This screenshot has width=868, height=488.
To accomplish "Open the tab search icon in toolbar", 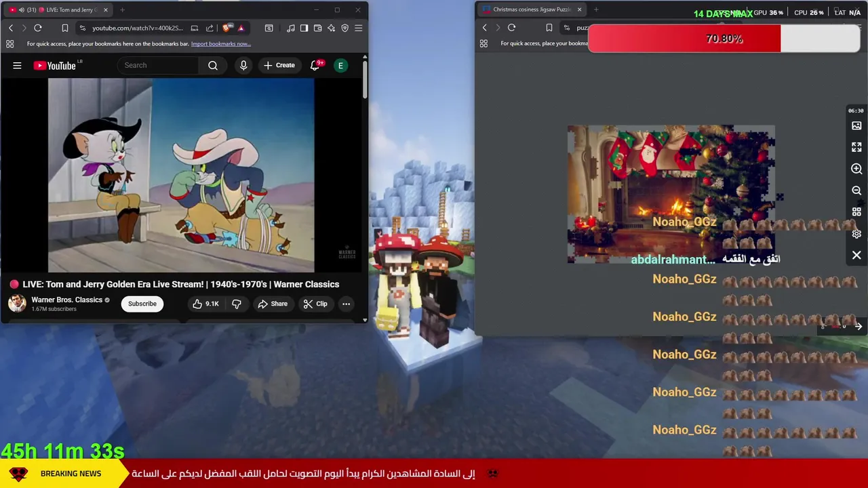I will [269, 28].
